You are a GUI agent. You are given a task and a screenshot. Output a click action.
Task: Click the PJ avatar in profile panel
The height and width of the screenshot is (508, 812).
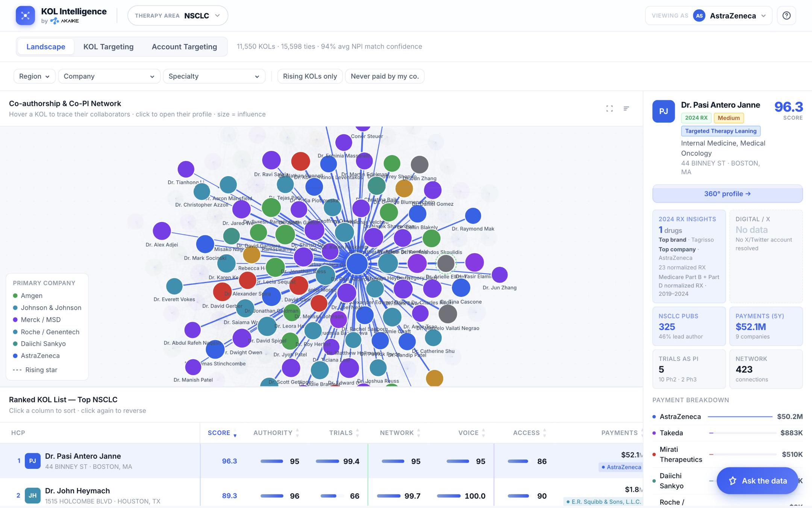(x=664, y=111)
